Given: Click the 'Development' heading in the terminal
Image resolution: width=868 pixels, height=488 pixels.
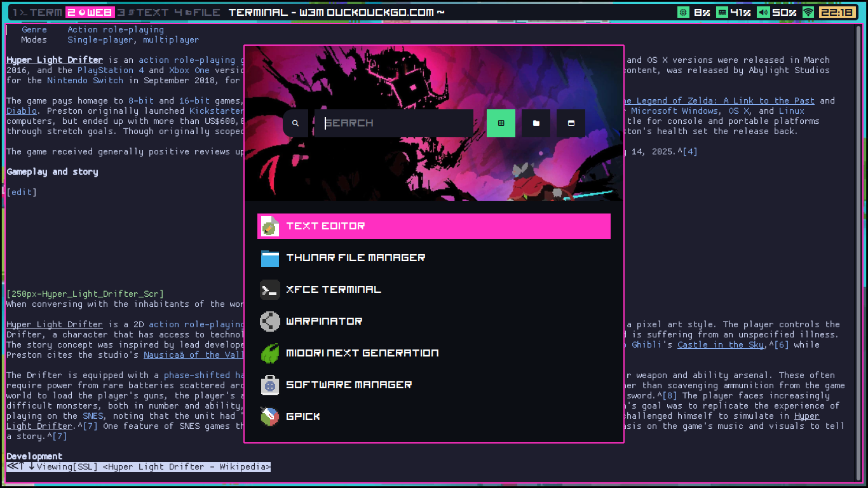Looking at the screenshot, I should point(34,457).
